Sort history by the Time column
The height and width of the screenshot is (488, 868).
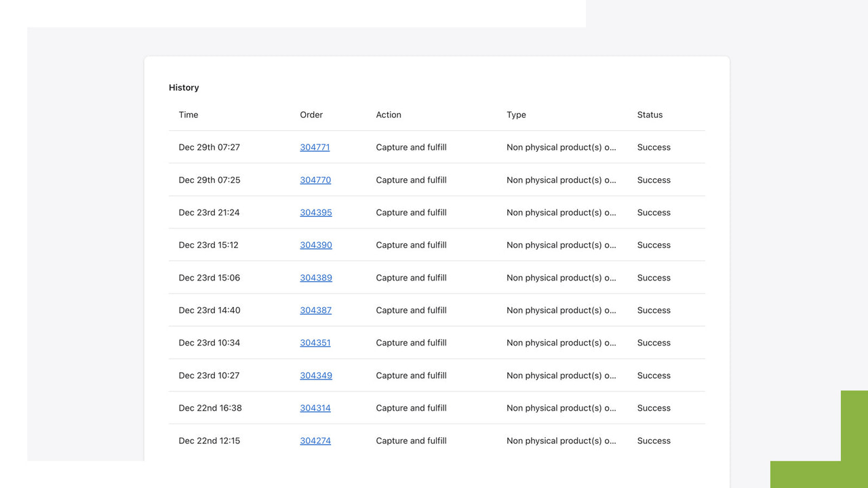[x=188, y=115]
